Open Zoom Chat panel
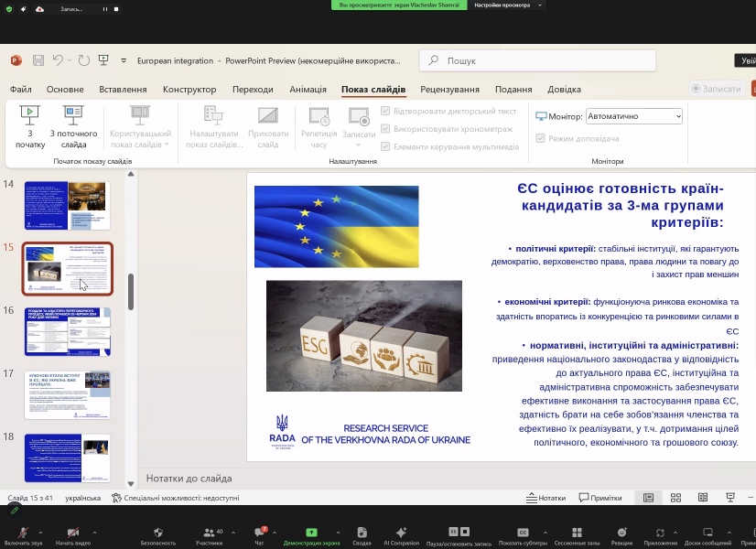 [259, 535]
